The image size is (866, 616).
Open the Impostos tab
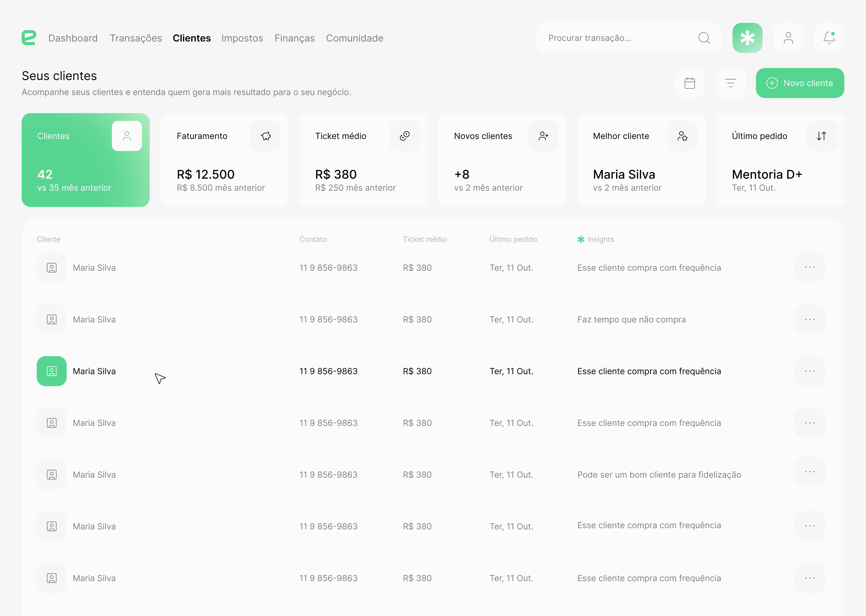click(x=242, y=38)
